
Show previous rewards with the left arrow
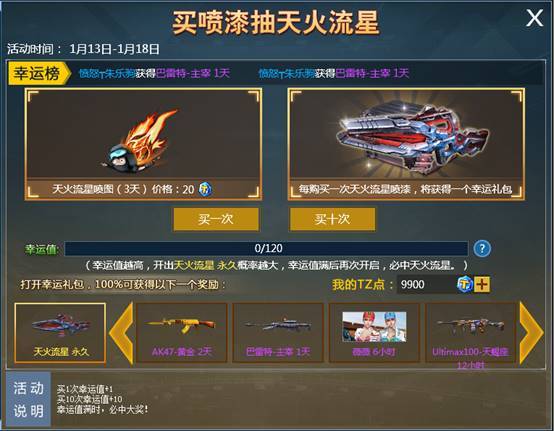tap(122, 333)
